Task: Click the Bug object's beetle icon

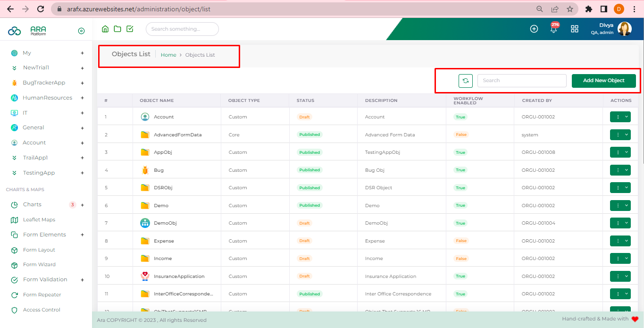Action: pos(145,170)
